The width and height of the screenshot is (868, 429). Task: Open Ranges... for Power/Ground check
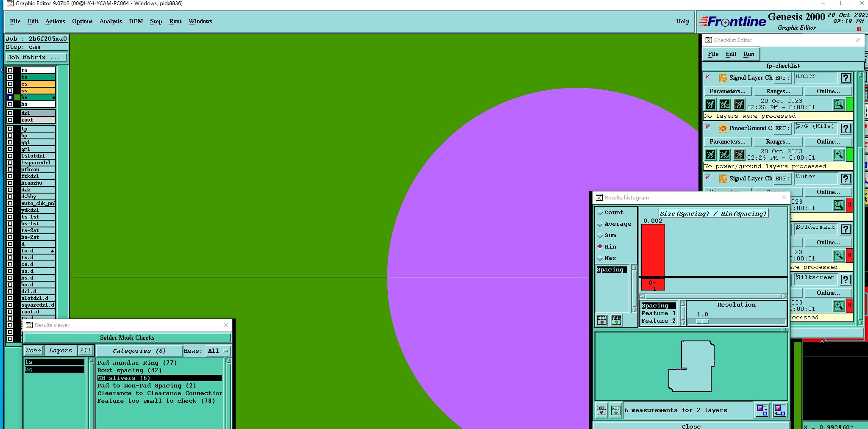[778, 142]
